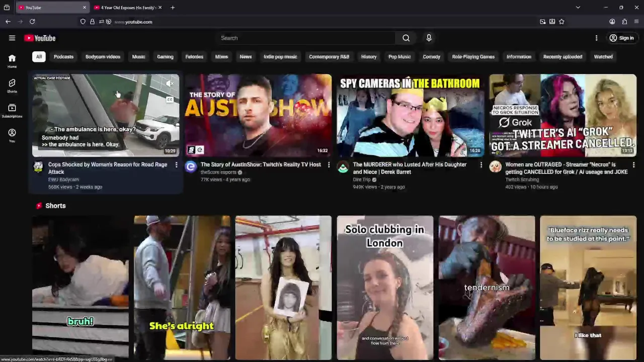644x362 pixels.
Task: Open the Dire Trip channel link
Action: (362, 179)
